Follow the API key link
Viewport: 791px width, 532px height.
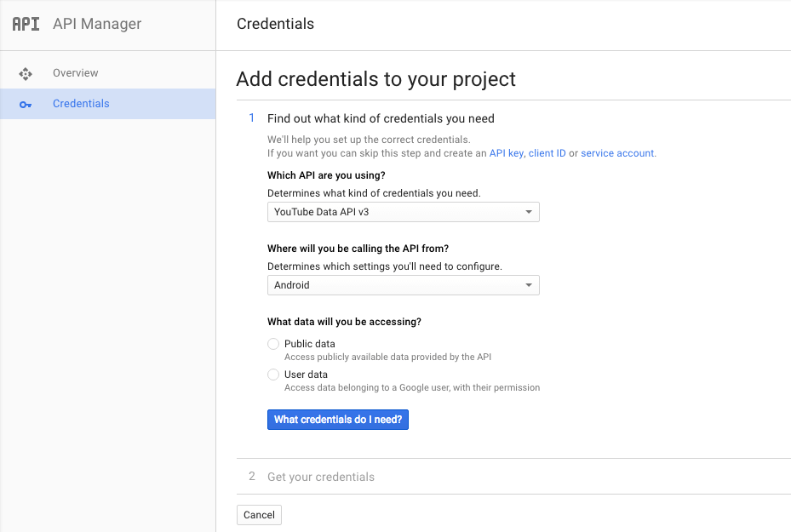click(x=506, y=153)
